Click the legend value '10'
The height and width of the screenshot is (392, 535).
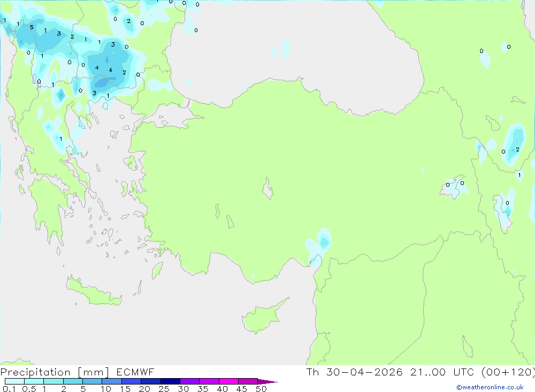[x=106, y=389]
